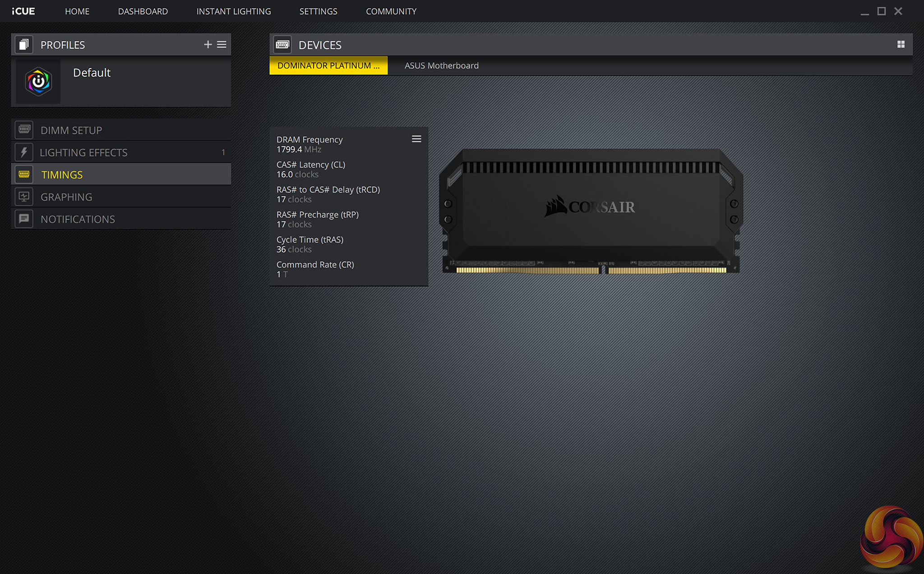924x574 pixels.
Task: Open the Dashboard menu
Action: [143, 11]
